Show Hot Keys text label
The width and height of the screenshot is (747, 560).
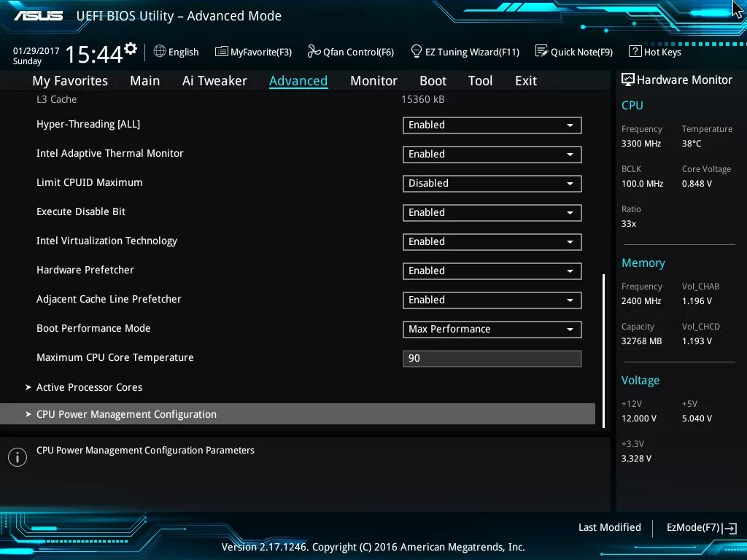[x=662, y=52]
